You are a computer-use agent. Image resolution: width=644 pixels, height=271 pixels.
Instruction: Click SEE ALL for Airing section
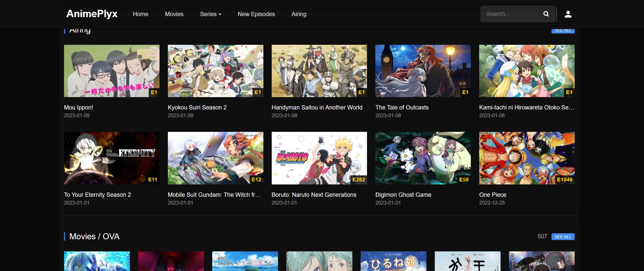[x=563, y=30]
